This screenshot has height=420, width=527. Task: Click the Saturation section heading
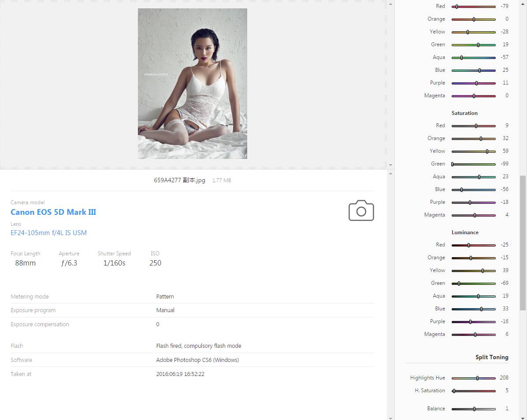pyautogui.click(x=464, y=113)
